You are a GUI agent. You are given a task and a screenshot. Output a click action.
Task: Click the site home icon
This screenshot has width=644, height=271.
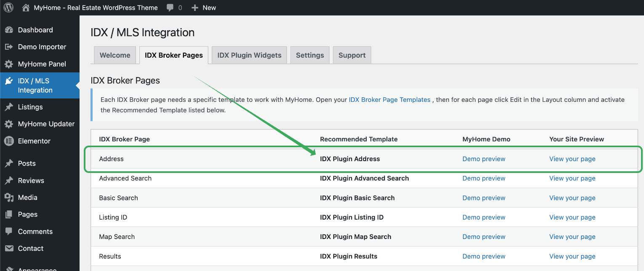point(26,8)
